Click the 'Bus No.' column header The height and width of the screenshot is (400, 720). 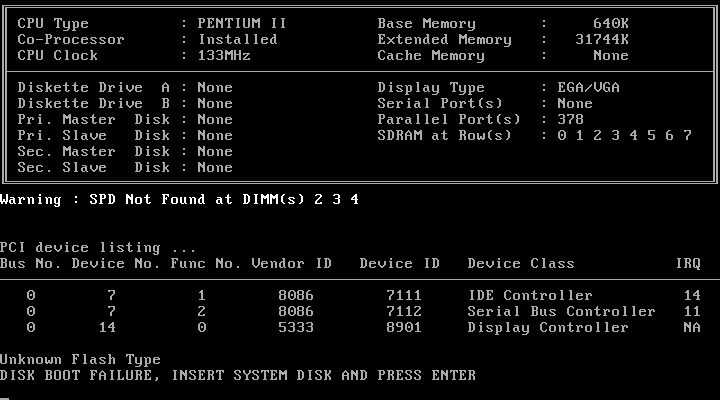coord(30,264)
